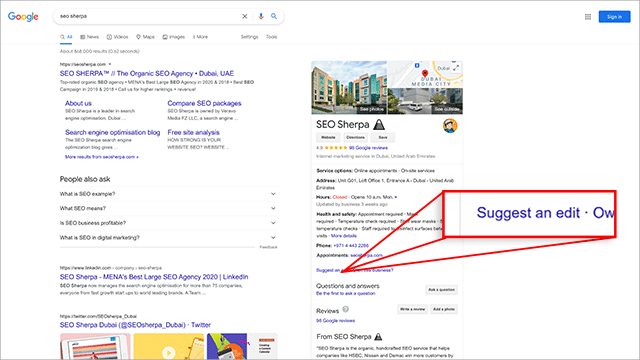Open the Google apps grid
Image resolution: width=640 pixels, height=360 pixels.
click(588, 17)
